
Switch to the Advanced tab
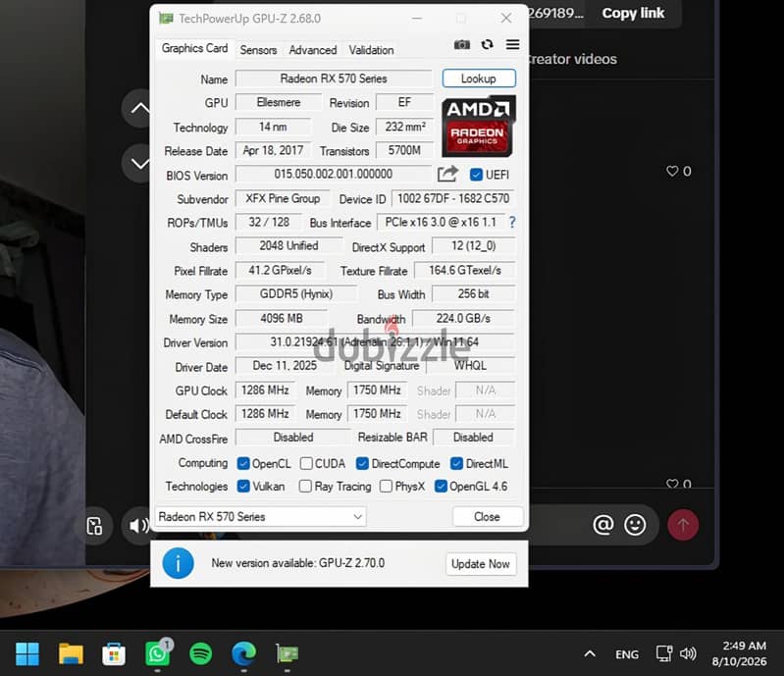[312, 50]
